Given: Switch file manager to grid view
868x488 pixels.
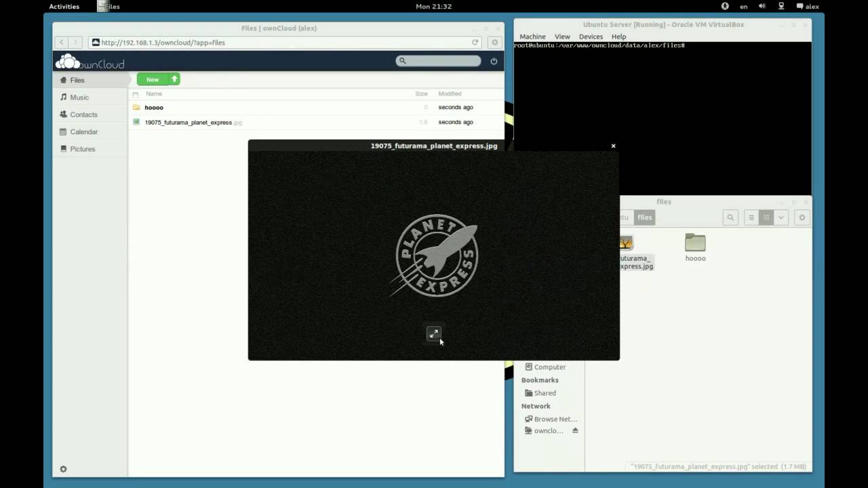Looking at the screenshot, I should (766, 218).
